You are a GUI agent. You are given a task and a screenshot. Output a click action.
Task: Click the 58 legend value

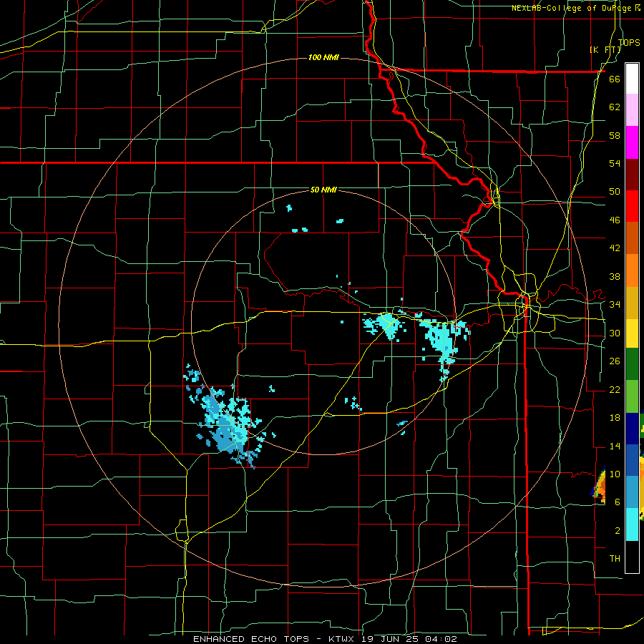615,135
